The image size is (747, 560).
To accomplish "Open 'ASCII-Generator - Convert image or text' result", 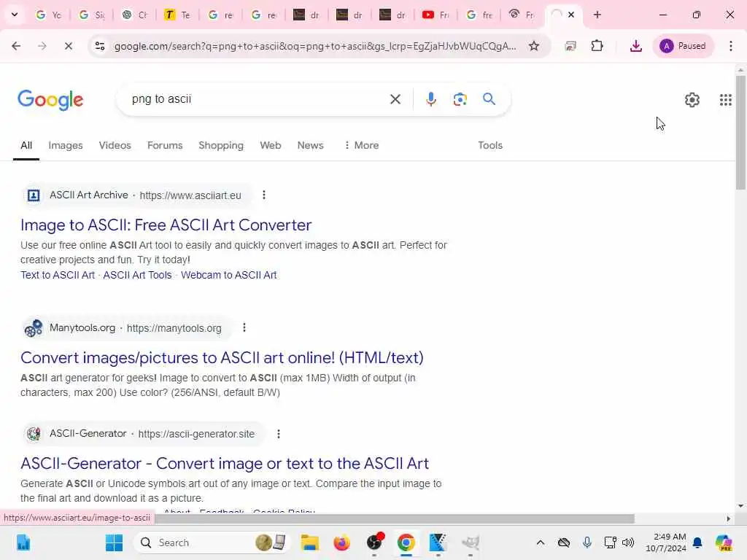I will 225,463.
